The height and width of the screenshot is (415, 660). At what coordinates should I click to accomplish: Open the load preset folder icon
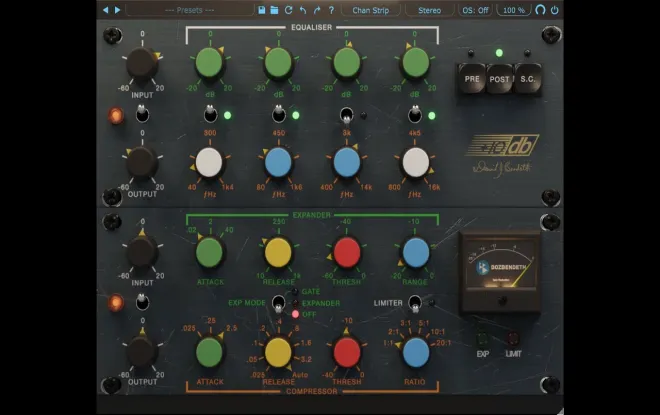pyautogui.click(x=274, y=10)
